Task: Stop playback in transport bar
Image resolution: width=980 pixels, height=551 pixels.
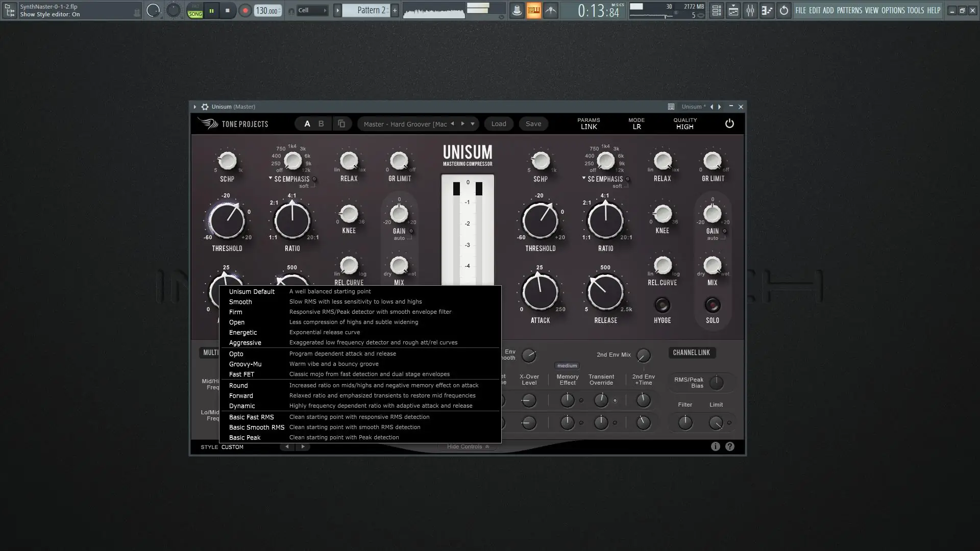Action: pos(228,10)
